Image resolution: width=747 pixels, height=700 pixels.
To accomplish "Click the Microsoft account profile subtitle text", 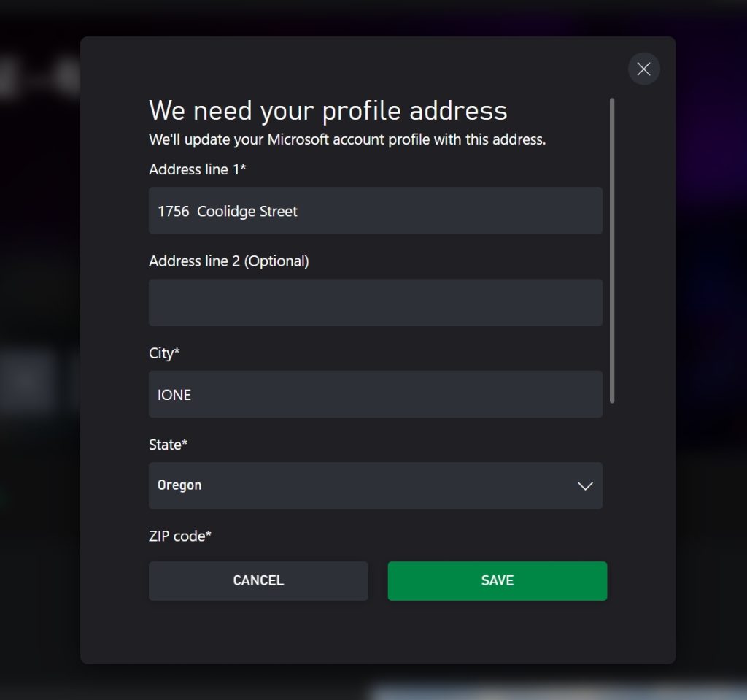I will point(347,139).
